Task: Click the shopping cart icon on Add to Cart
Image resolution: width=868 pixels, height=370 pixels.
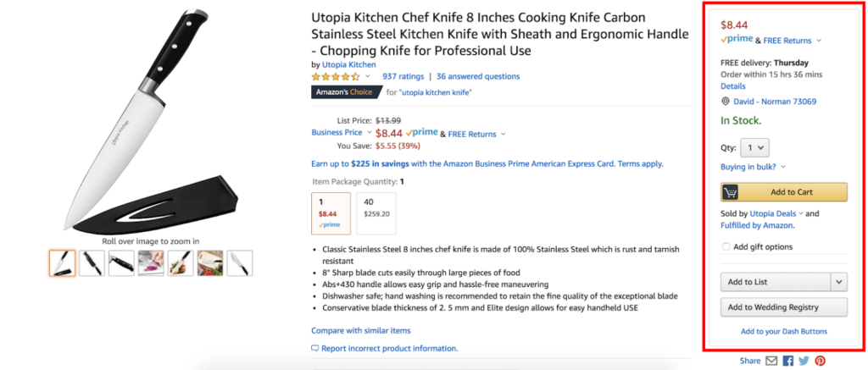Action: [730, 192]
